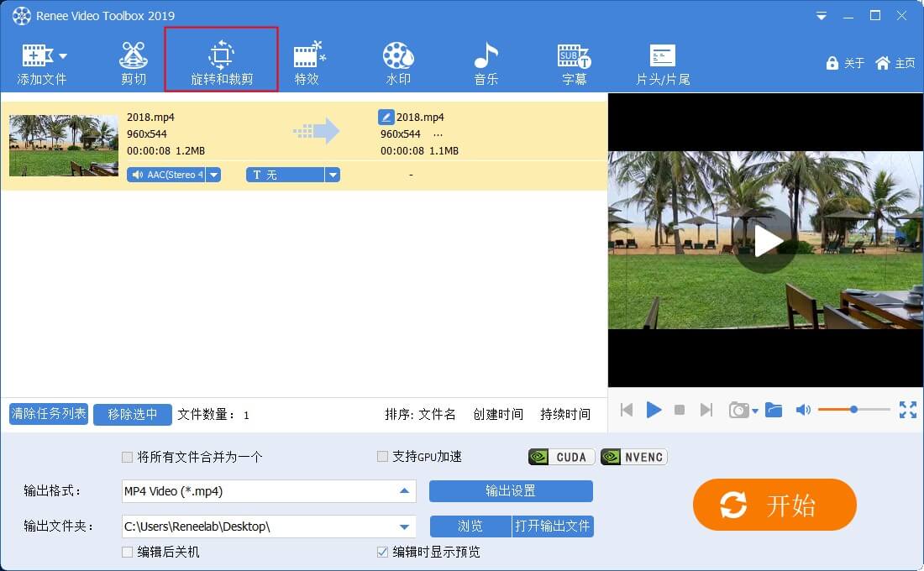
Task: Enable 将所有文件合并为一个 checkbox
Action: point(127,457)
